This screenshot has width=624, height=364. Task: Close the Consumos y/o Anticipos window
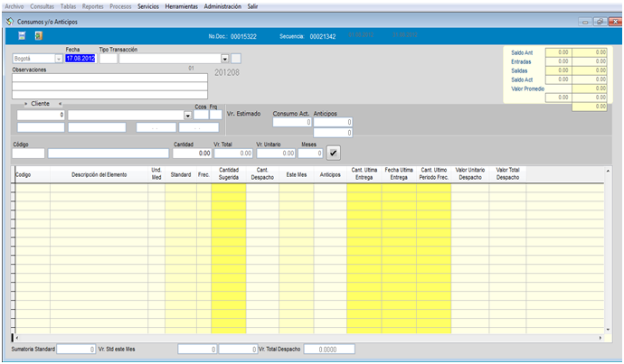point(615,22)
